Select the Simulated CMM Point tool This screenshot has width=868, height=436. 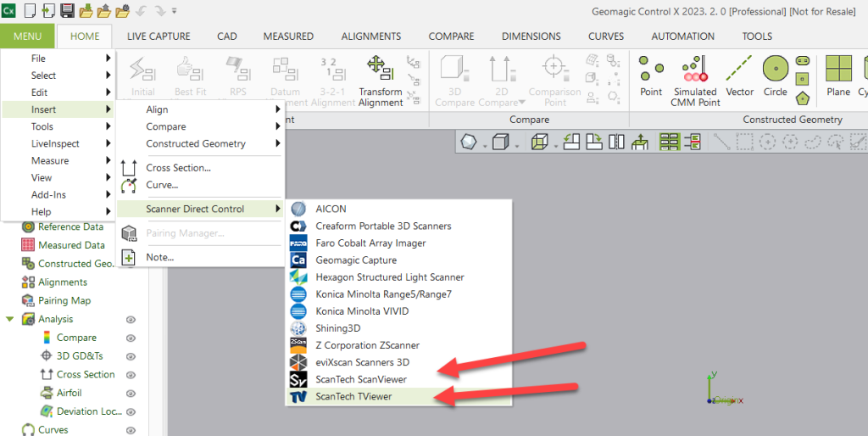point(695,81)
